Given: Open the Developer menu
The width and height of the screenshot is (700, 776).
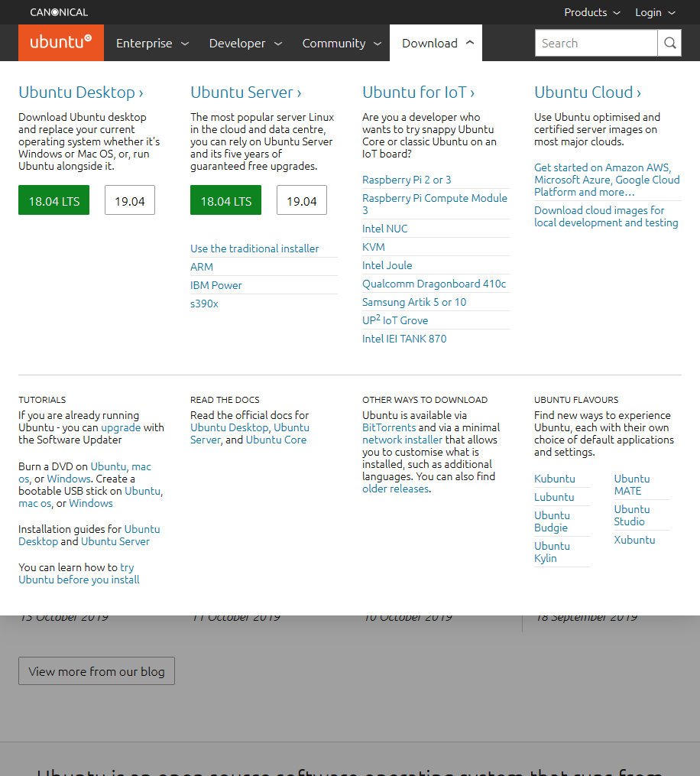Looking at the screenshot, I should pos(245,43).
